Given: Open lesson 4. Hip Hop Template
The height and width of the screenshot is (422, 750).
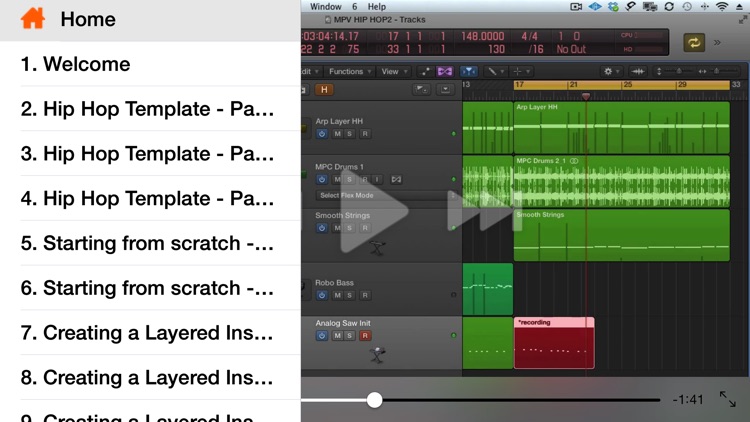Looking at the screenshot, I should tap(150, 198).
